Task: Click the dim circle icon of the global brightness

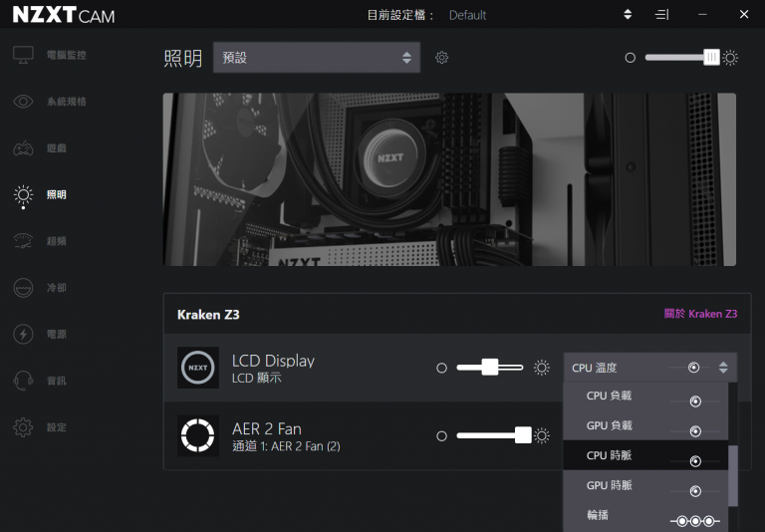Action: click(630, 58)
